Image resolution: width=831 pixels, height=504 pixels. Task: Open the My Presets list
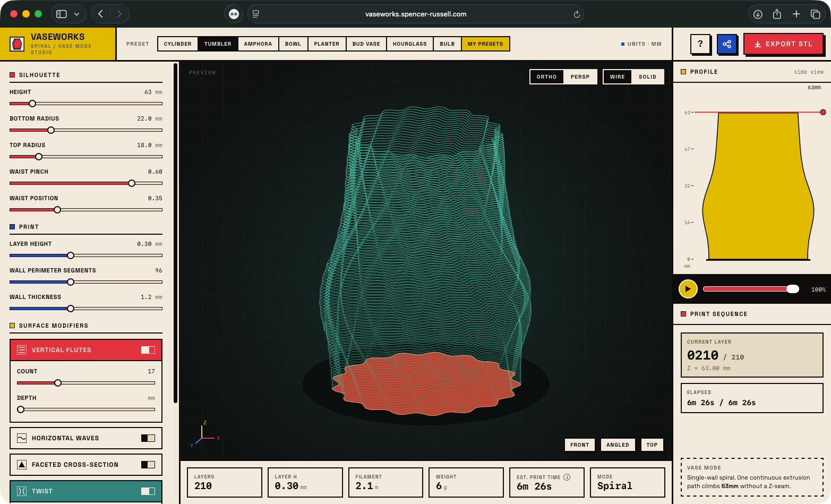485,44
